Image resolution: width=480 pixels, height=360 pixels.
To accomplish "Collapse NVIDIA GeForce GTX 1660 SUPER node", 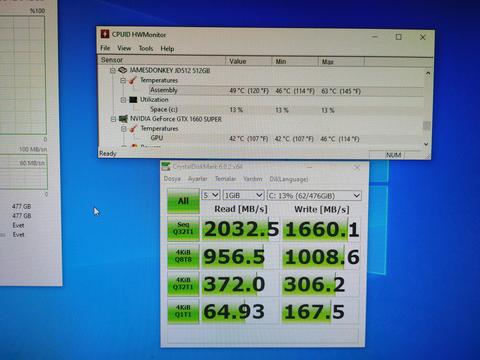I will click(113, 119).
